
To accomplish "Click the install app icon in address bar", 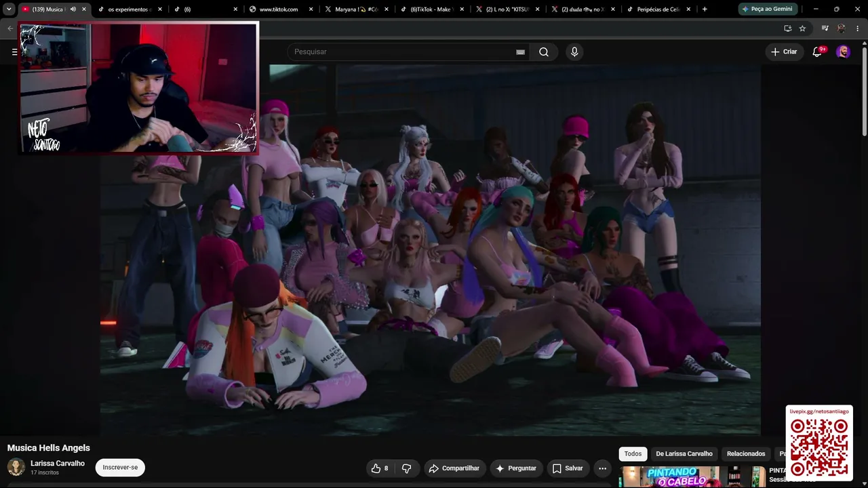I will (x=787, y=28).
